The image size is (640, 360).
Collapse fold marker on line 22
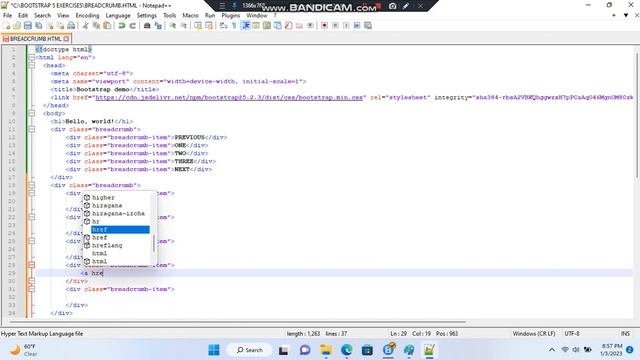[32, 217]
